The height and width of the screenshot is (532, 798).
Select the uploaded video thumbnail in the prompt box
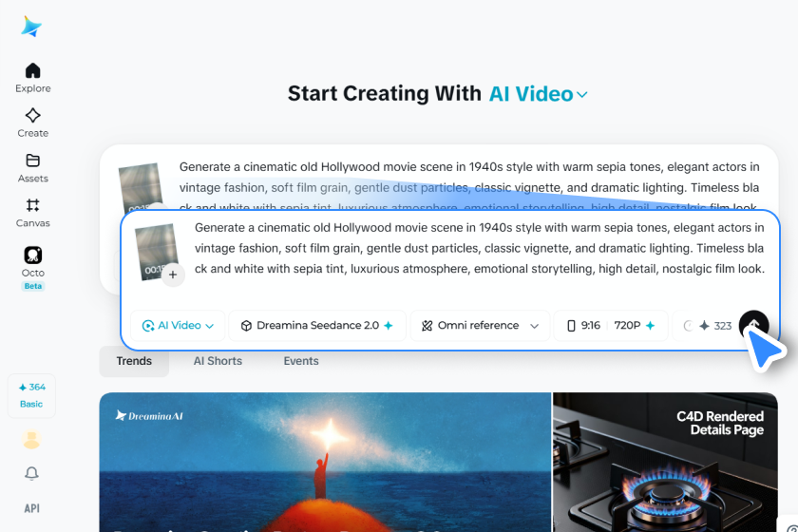[156, 251]
